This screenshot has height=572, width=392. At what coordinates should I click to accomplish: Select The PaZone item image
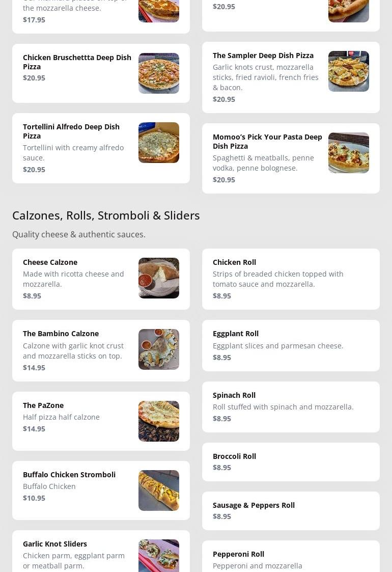(159, 421)
